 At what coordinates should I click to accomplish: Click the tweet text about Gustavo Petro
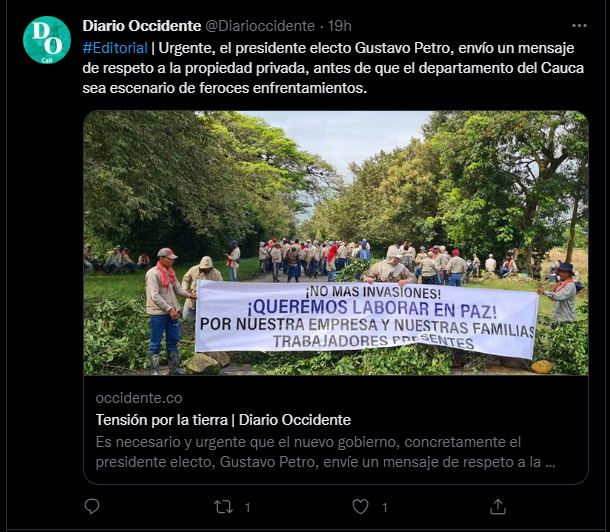(333, 68)
